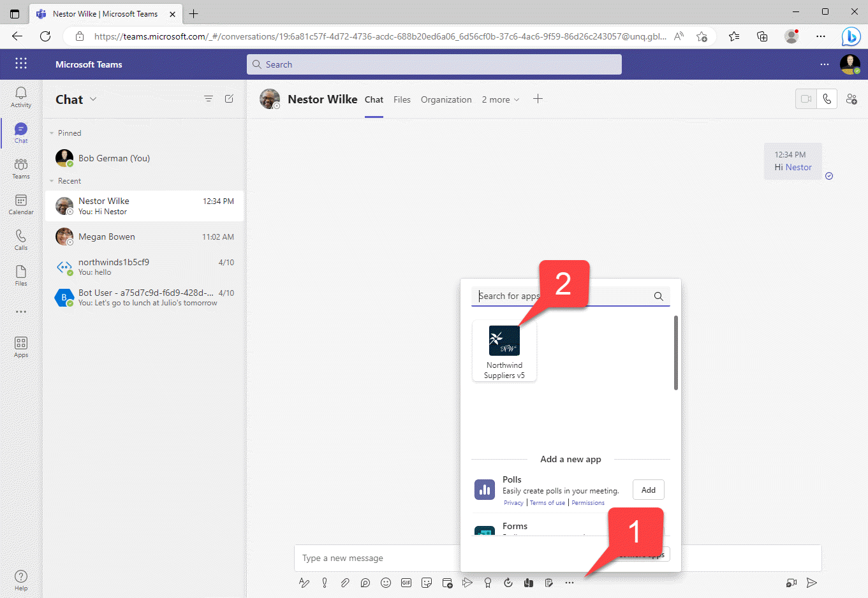
Task: Collapse the Recent chats section
Action: (52, 181)
